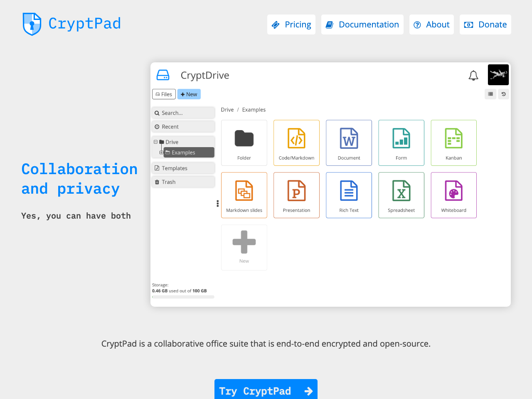Open the Kanban app icon

[x=453, y=143]
